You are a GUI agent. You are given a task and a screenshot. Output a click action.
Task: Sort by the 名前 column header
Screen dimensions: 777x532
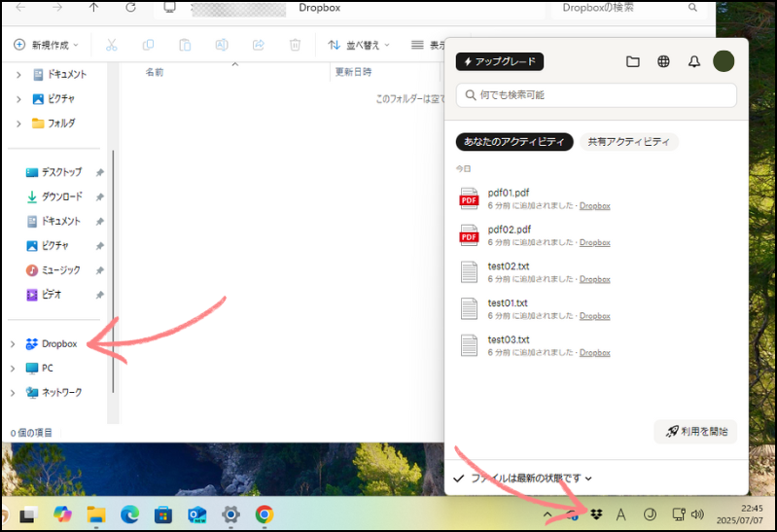coord(154,72)
